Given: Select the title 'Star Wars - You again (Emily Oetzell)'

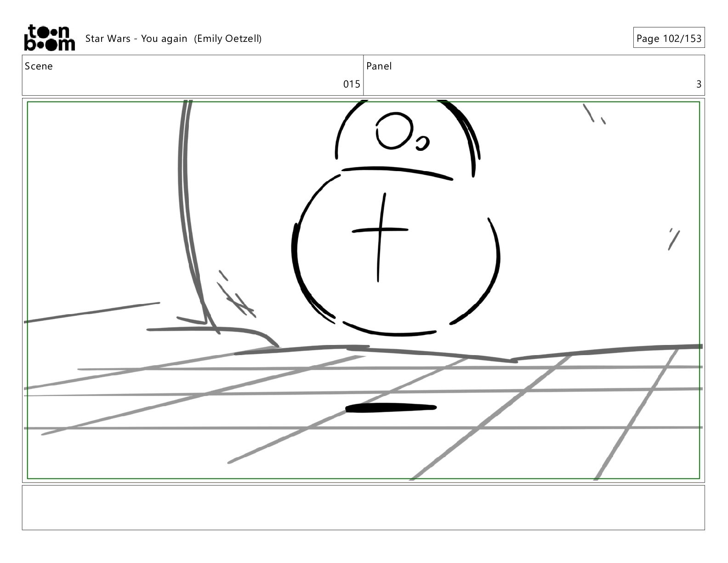Looking at the screenshot, I should pos(173,39).
